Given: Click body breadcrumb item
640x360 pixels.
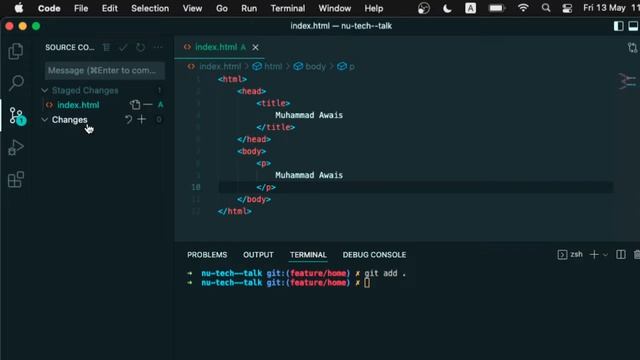Looking at the screenshot, I should tap(315, 67).
